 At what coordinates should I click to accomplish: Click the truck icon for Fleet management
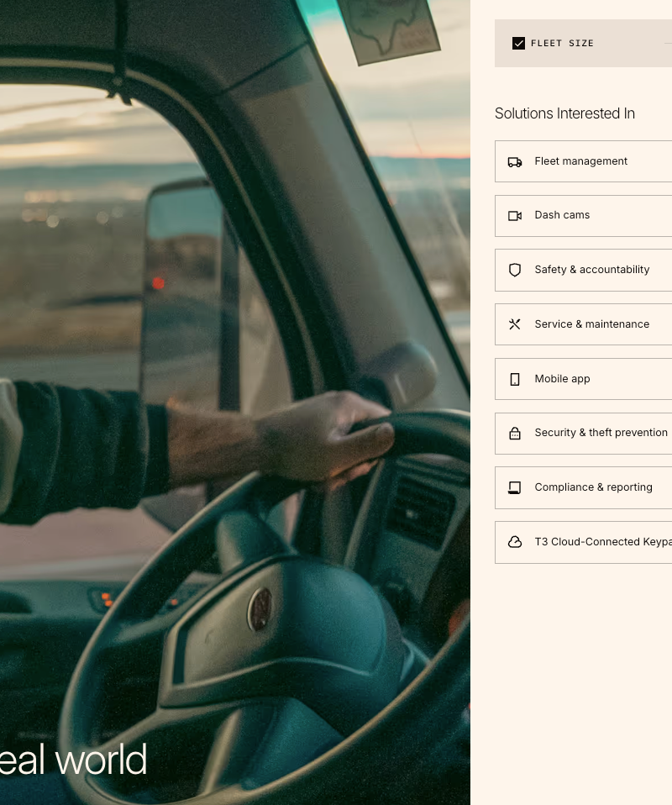coord(514,162)
